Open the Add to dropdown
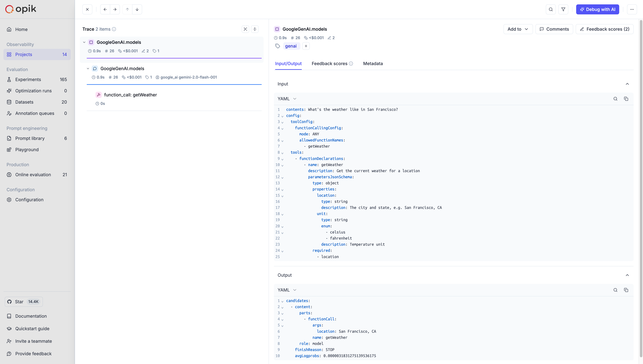This screenshot has height=364, width=643. [x=518, y=29]
